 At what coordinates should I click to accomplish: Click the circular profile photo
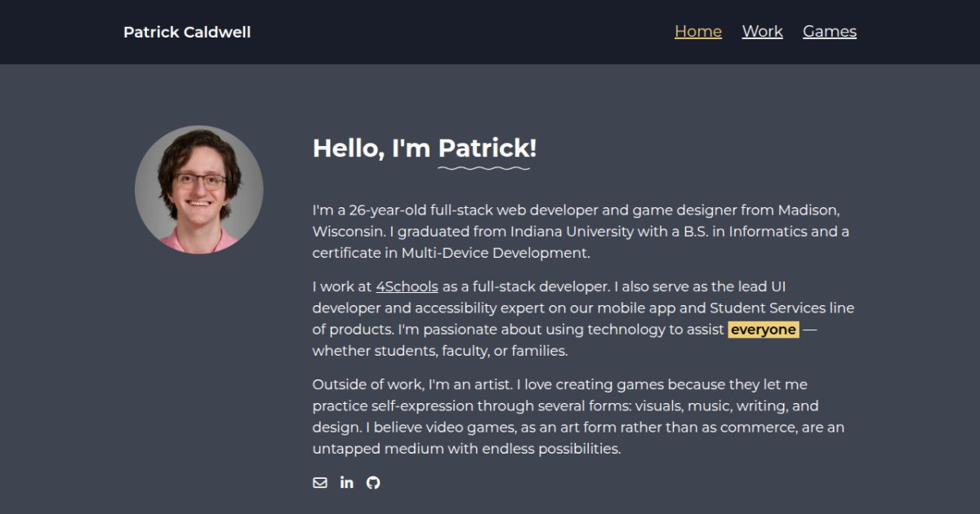point(198,189)
